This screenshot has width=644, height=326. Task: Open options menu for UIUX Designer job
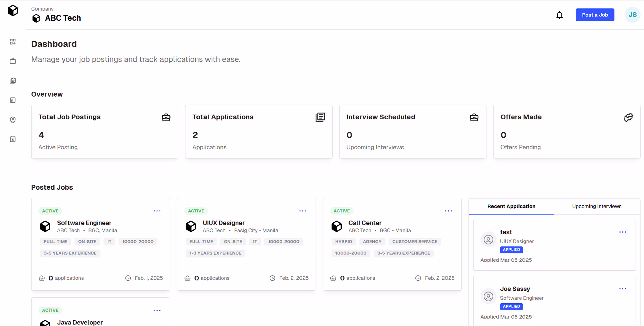303,211
